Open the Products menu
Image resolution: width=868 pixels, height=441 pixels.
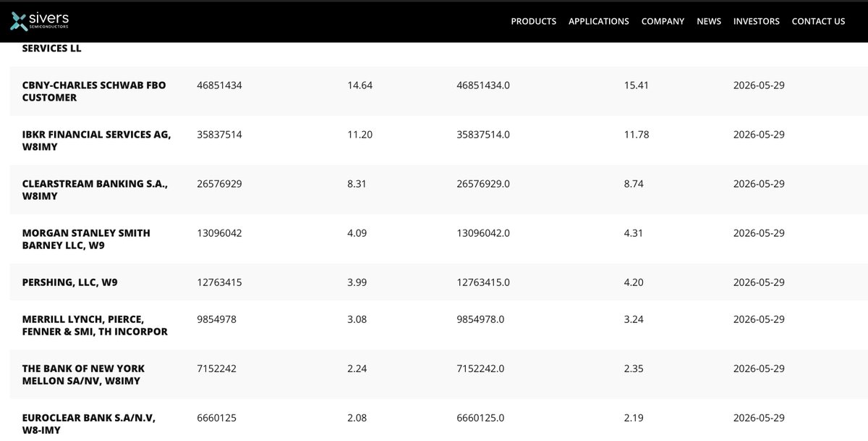534,22
